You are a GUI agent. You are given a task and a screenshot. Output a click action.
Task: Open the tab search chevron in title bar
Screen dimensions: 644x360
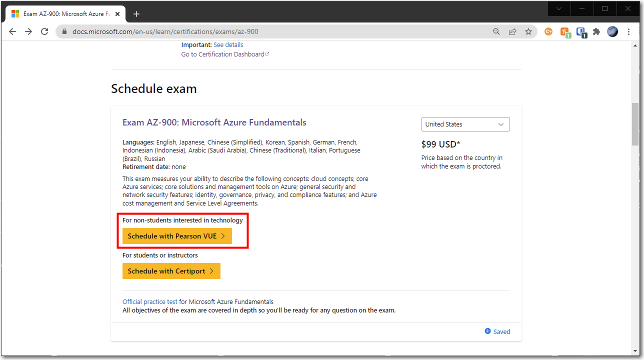559,8
